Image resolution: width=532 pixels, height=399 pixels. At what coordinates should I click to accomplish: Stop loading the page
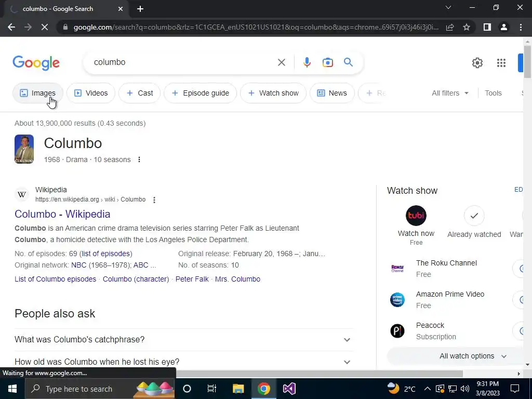point(45,27)
